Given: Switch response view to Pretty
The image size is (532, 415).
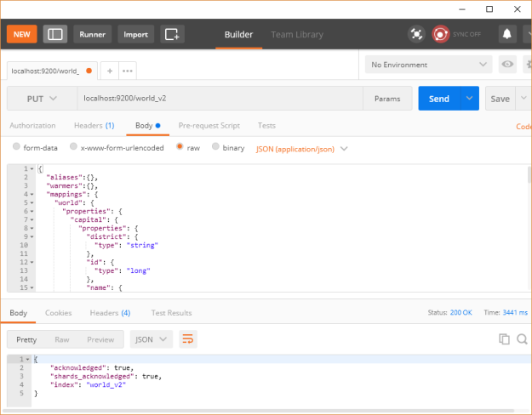Looking at the screenshot, I should pyautogui.click(x=26, y=339).
